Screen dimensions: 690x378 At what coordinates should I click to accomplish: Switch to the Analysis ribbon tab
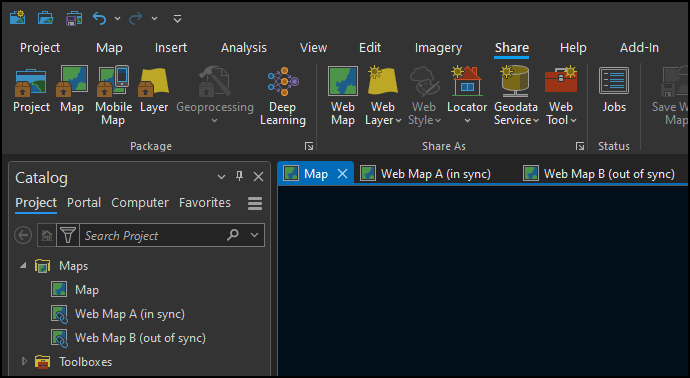click(x=244, y=48)
